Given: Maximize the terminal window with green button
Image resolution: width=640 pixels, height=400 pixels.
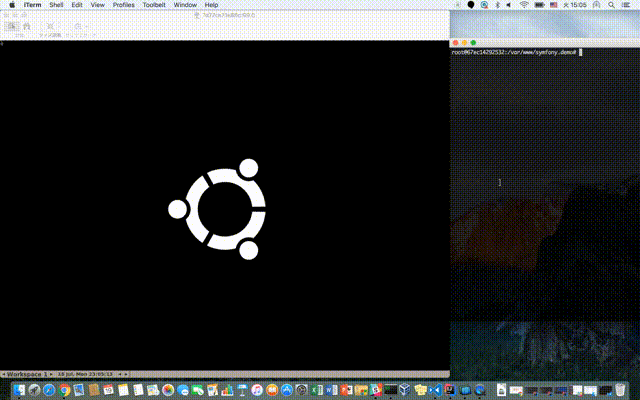Looking at the screenshot, I should (473, 42).
